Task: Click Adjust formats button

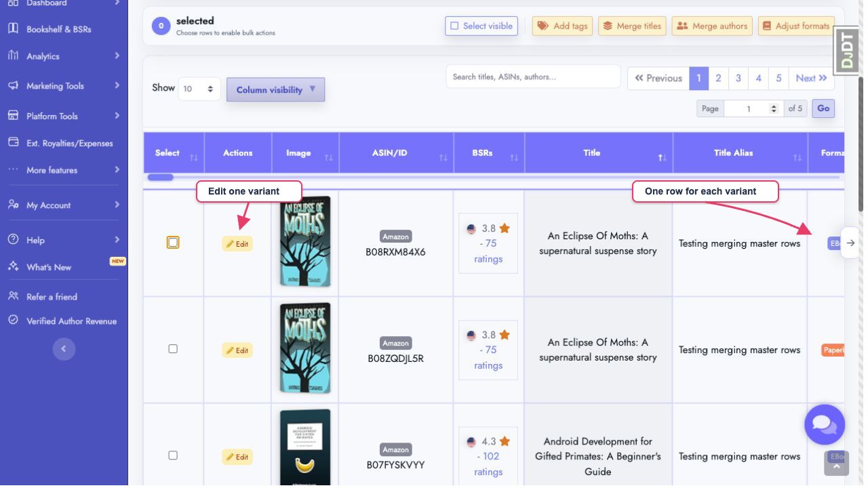Action: [796, 26]
